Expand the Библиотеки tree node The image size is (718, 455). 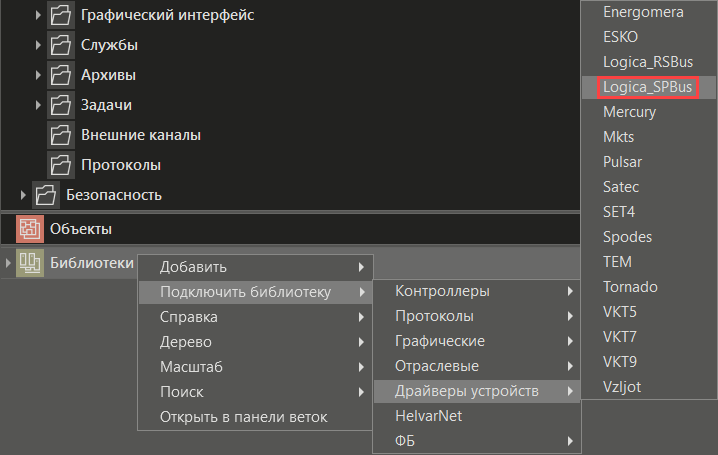8,263
